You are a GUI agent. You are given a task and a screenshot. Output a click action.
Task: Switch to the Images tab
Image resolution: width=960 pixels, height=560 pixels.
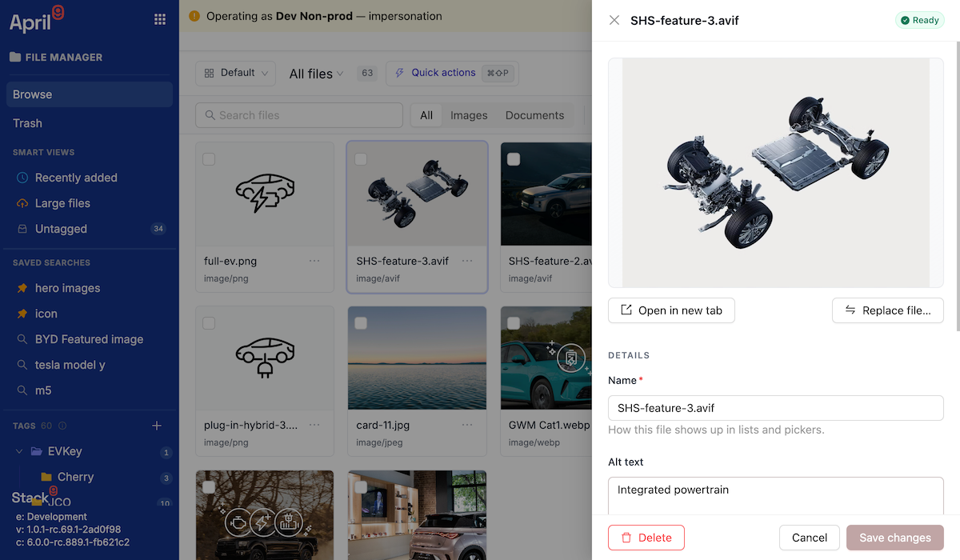point(469,115)
